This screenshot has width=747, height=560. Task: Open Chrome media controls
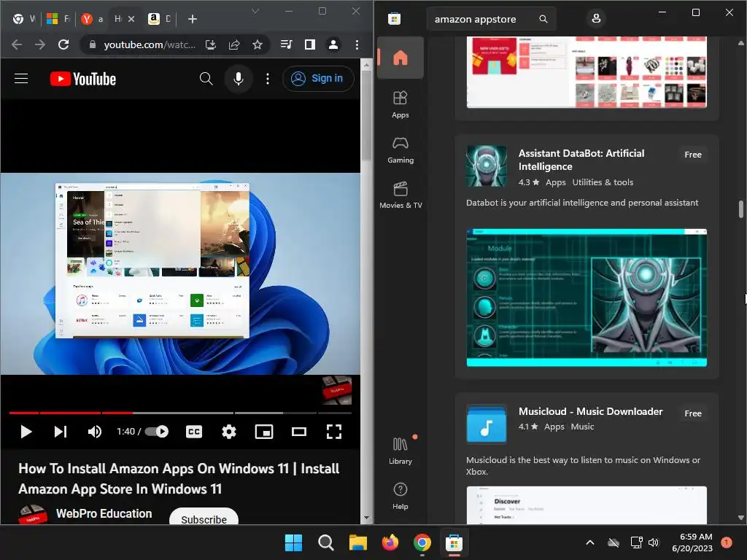[286, 44]
